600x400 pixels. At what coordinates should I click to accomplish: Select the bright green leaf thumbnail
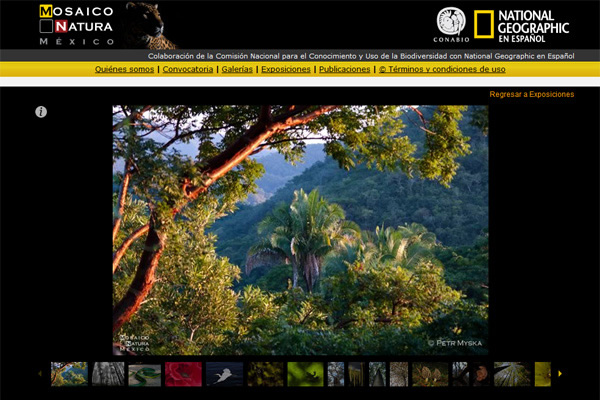point(304,374)
